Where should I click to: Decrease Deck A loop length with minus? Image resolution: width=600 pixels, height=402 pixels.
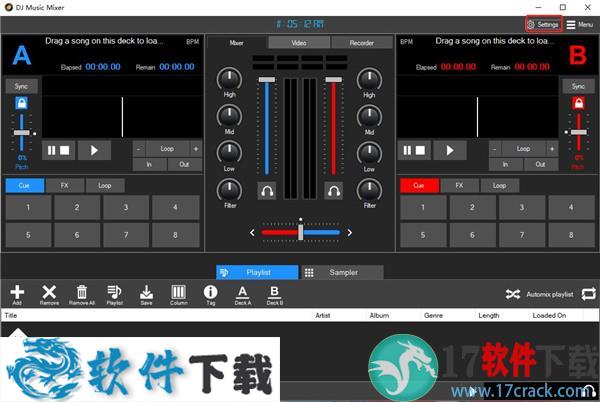pos(139,149)
